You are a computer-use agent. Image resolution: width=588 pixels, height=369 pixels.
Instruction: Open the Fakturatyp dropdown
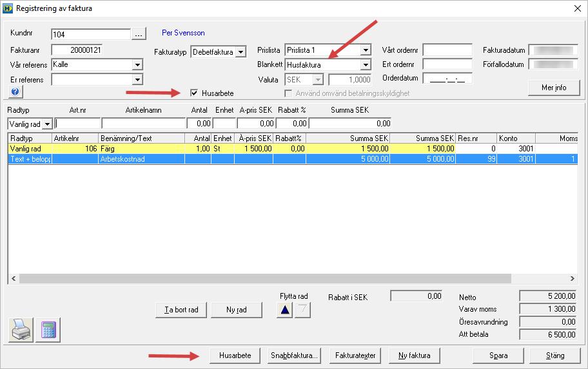(241, 52)
